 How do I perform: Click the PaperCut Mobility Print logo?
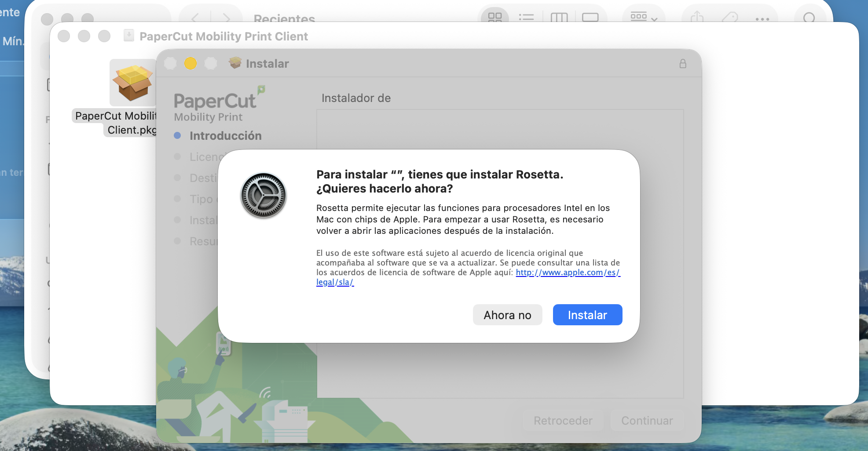click(219, 105)
